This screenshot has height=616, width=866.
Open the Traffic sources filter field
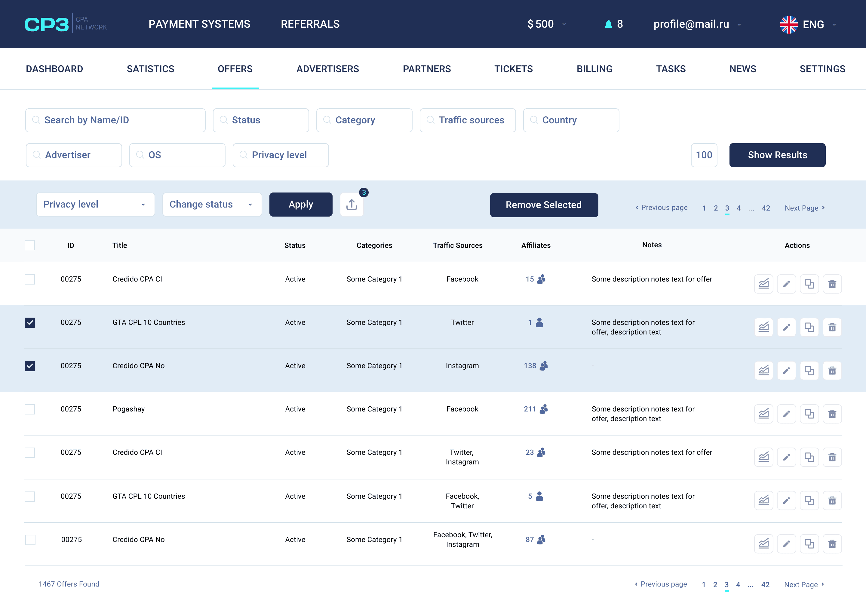(x=468, y=120)
